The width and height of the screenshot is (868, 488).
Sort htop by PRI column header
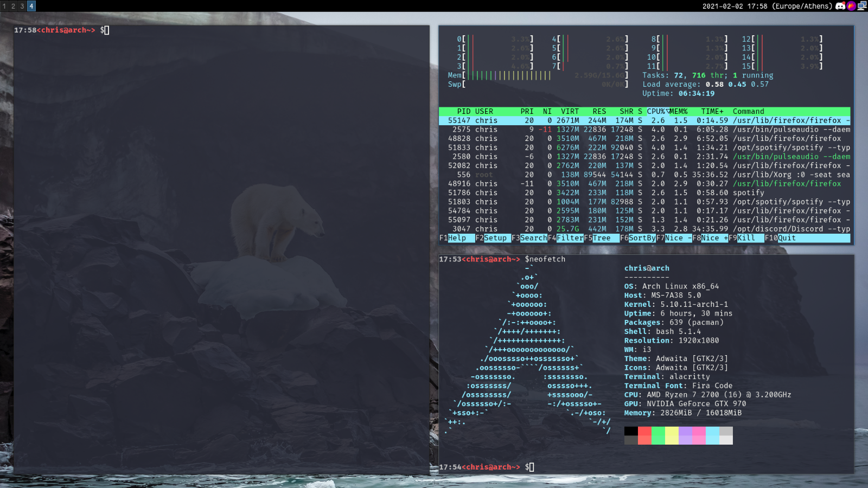click(527, 111)
